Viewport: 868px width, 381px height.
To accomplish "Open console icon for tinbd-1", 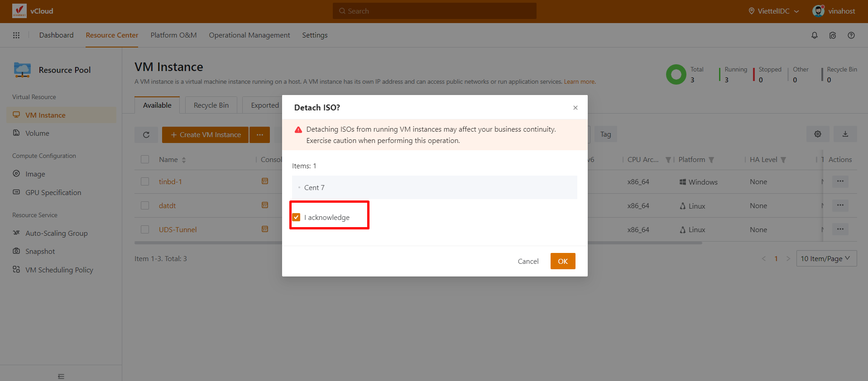I will [265, 181].
